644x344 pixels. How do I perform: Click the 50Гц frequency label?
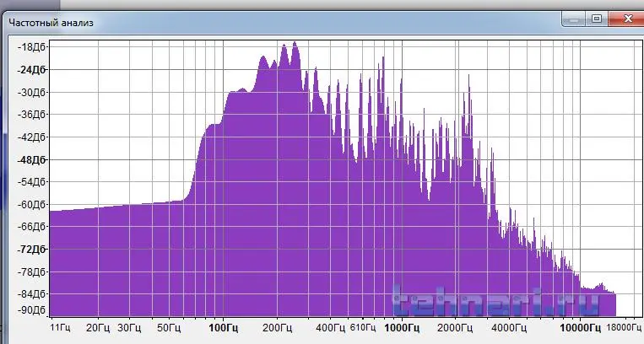[x=169, y=328]
